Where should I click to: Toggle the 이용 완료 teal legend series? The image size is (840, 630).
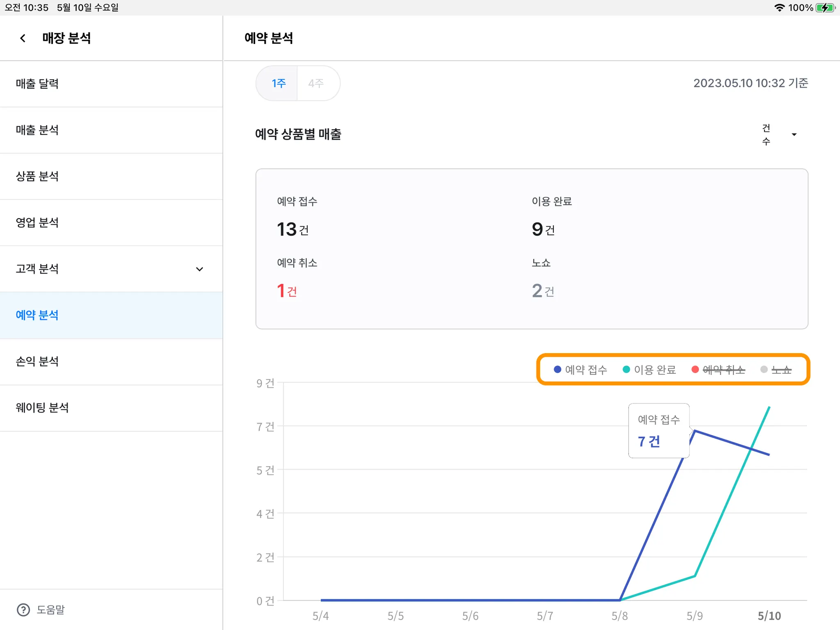[649, 370]
